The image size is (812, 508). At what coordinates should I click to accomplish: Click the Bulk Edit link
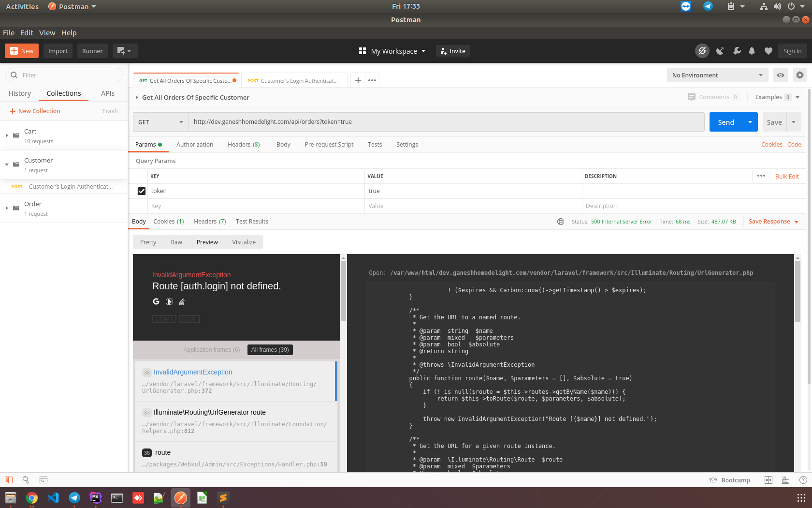click(787, 176)
